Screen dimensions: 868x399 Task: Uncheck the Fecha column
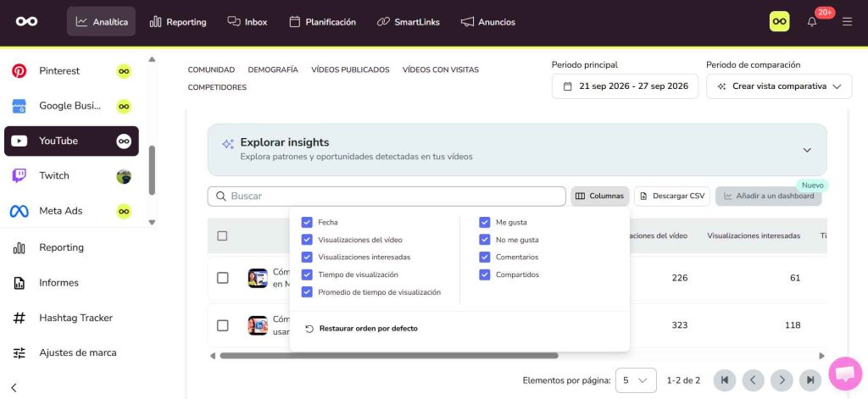(x=307, y=223)
